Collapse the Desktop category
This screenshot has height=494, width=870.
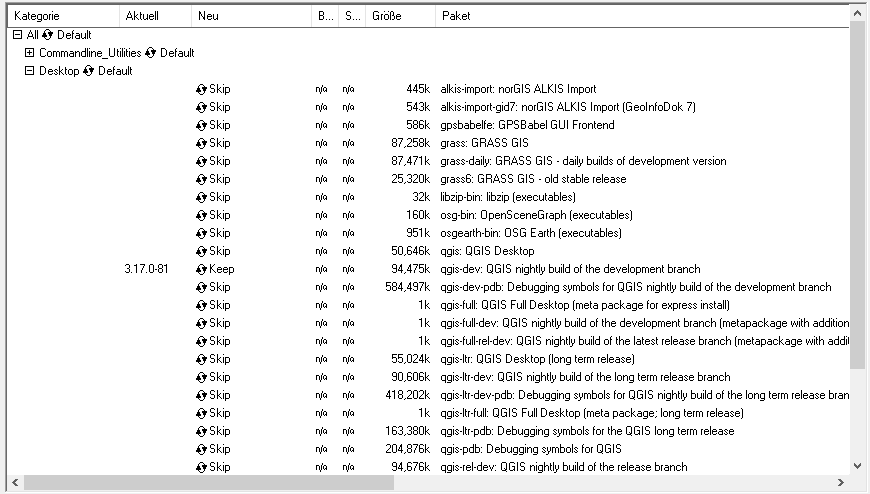click(29, 70)
